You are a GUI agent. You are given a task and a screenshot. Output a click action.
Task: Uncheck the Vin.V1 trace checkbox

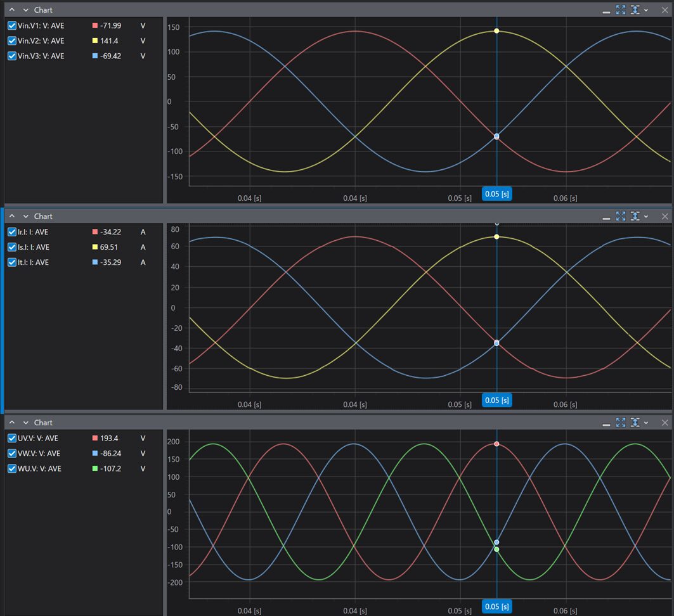point(12,25)
